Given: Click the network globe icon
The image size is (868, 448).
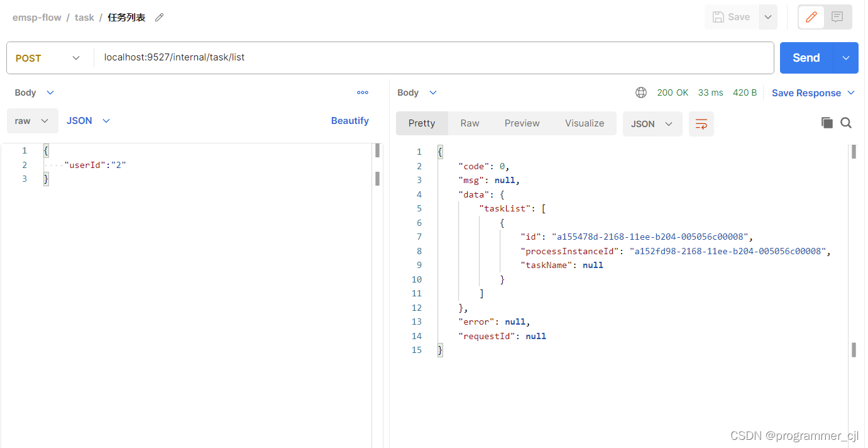Looking at the screenshot, I should 641,92.
